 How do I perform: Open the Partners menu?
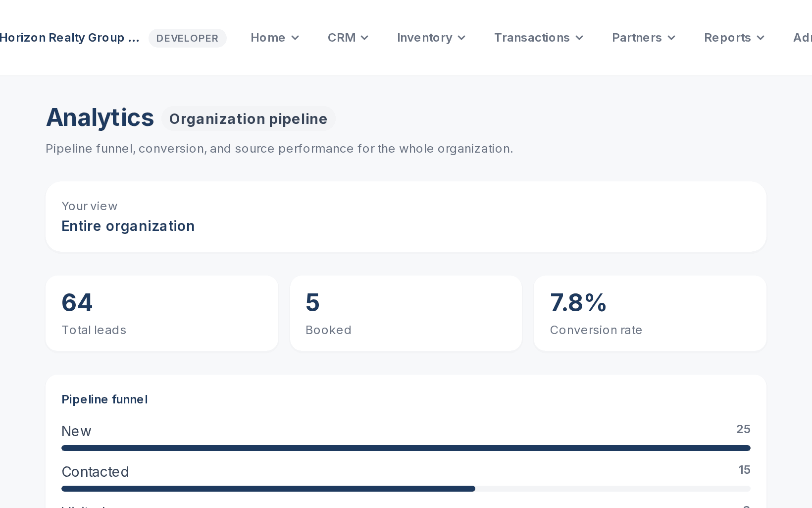click(644, 38)
